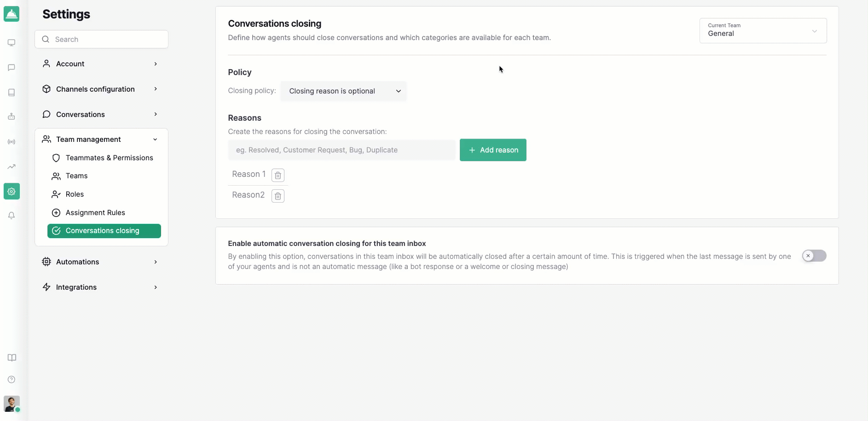Click trash icon next to Reason2
This screenshot has width=868, height=421.
278,196
